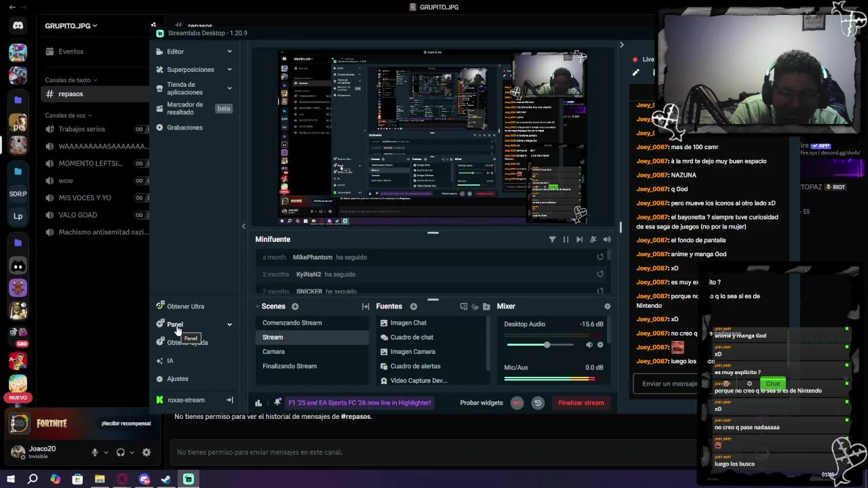This screenshot has width=868, height=488.
Task: Add a new scene with the plus icon
Action: [x=295, y=306]
